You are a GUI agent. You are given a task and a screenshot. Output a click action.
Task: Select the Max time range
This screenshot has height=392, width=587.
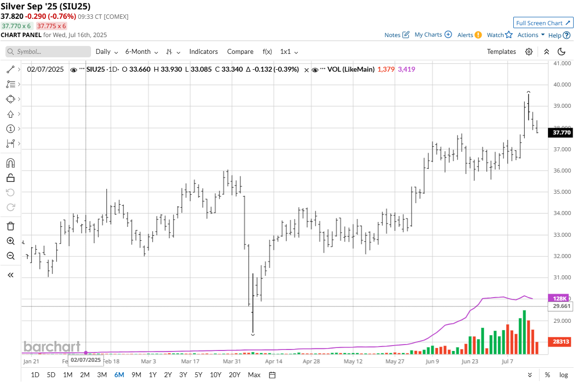pos(254,375)
